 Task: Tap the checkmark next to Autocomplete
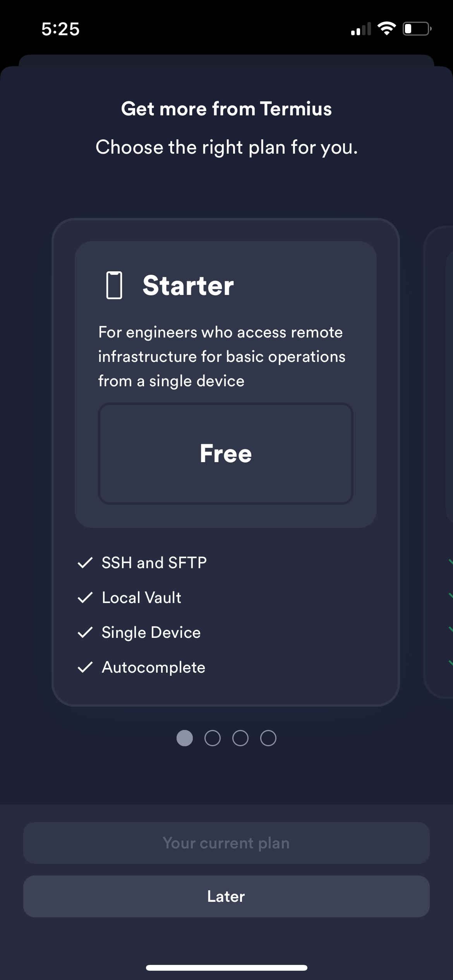click(x=85, y=667)
